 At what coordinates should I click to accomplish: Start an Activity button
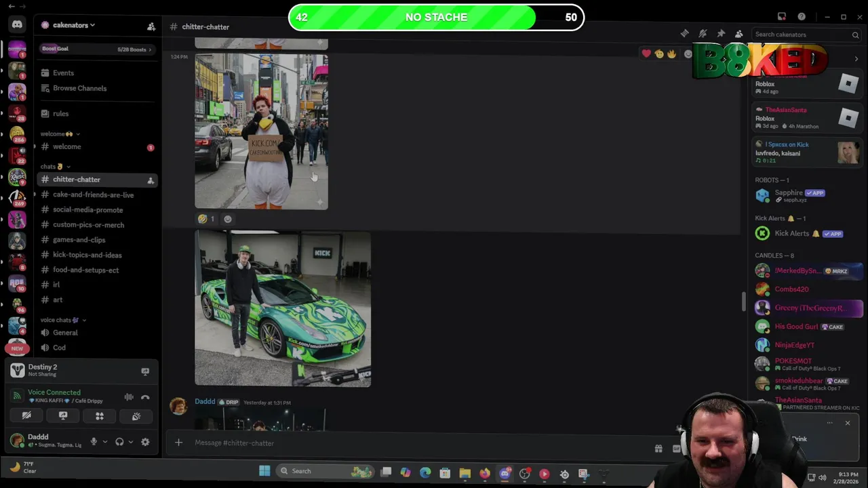pos(100,416)
